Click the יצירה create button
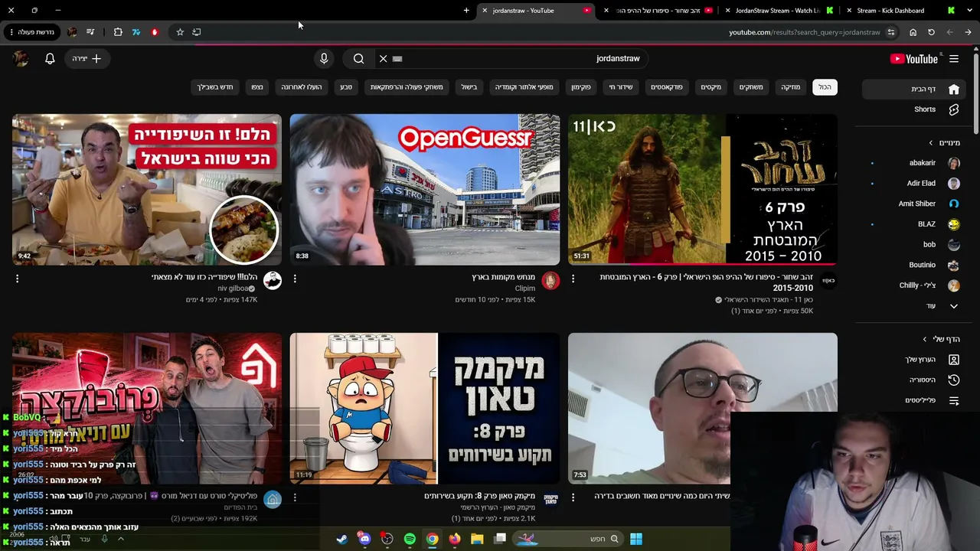The width and height of the screenshot is (980, 551). coord(86,58)
